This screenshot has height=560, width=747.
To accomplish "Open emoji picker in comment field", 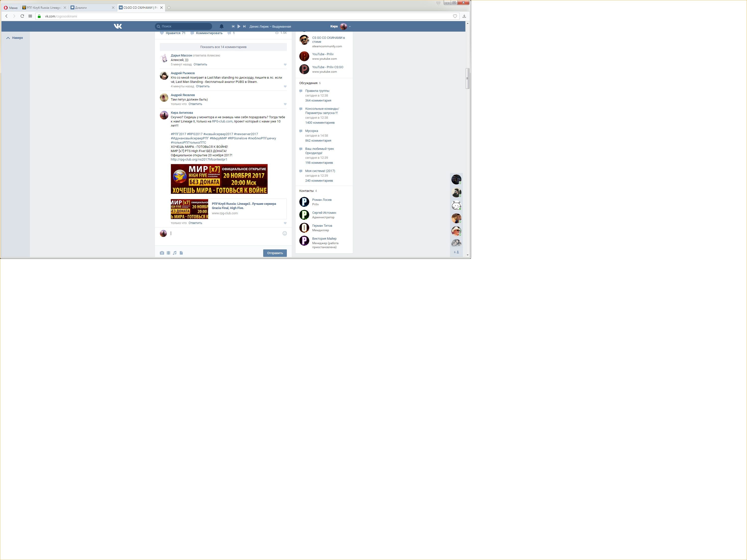I will click(x=285, y=233).
